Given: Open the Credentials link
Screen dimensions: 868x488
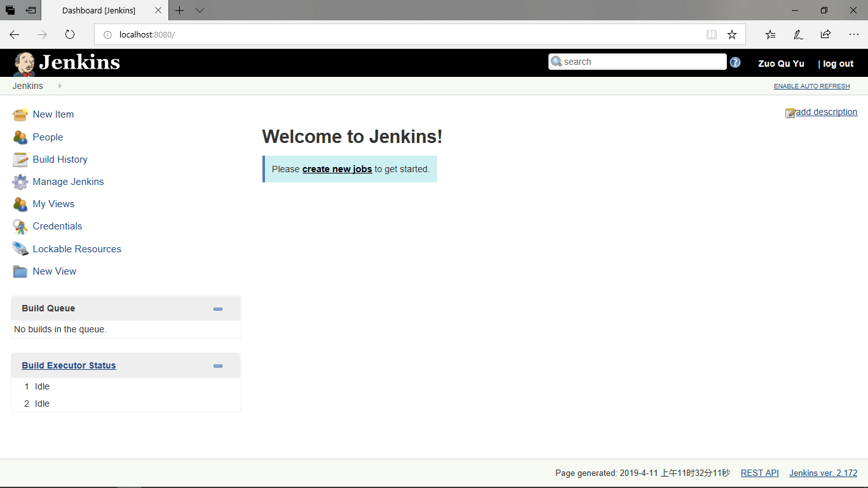Looking at the screenshot, I should 57,226.
